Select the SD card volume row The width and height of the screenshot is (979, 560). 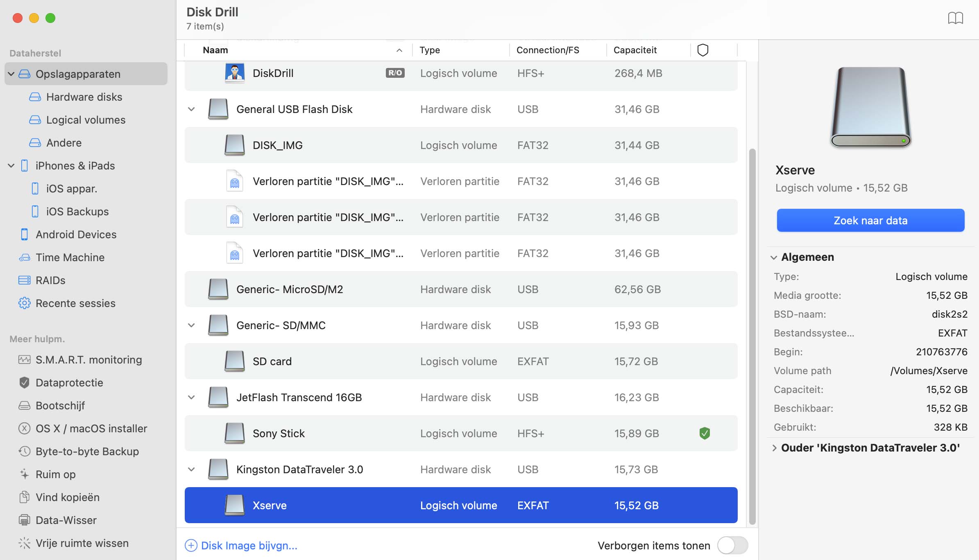click(461, 361)
